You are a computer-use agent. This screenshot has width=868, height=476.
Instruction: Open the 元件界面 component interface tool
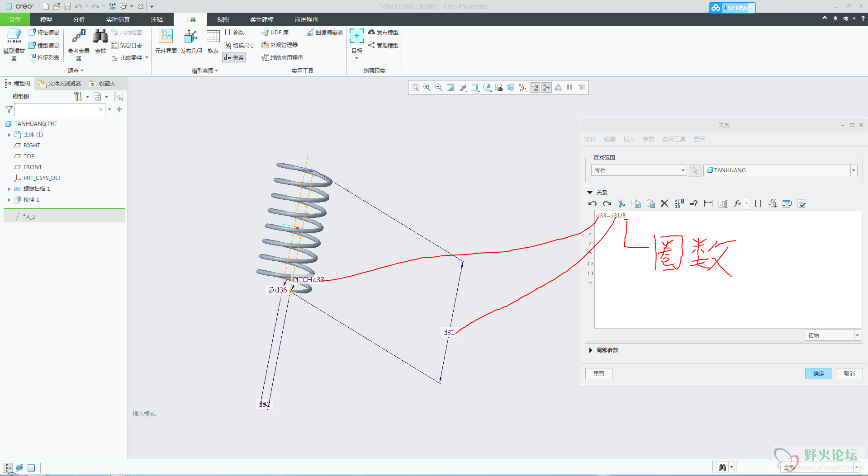pos(166,41)
